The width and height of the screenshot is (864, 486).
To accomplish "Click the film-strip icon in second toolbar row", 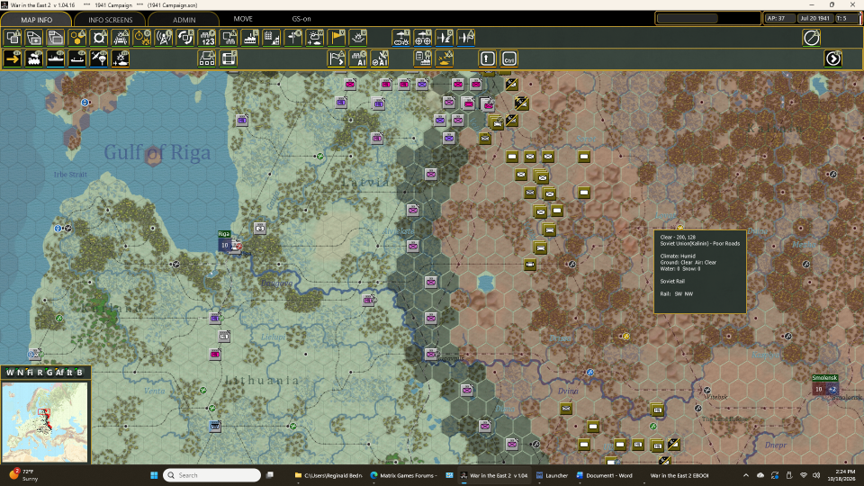I will coord(229,58).
